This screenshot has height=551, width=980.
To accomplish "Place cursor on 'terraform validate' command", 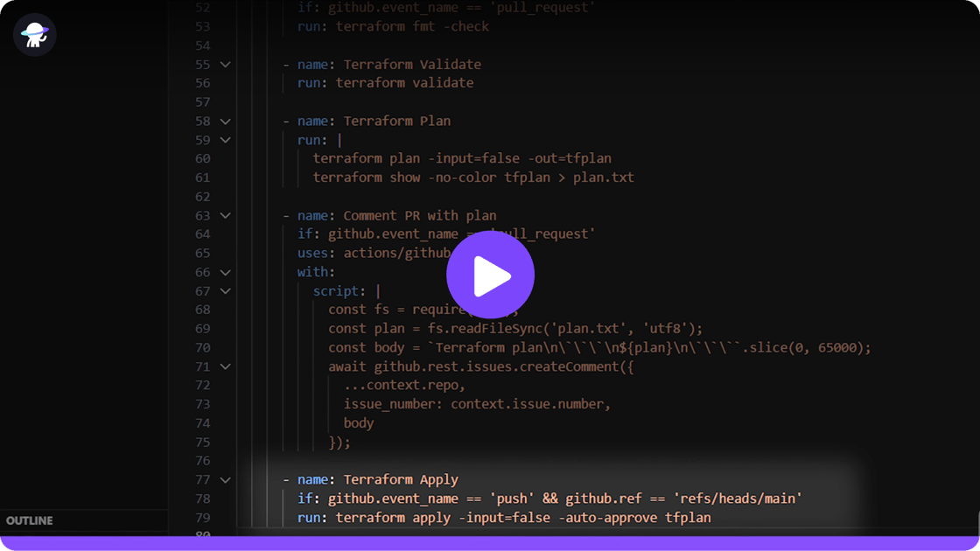I will coord(404,83).
